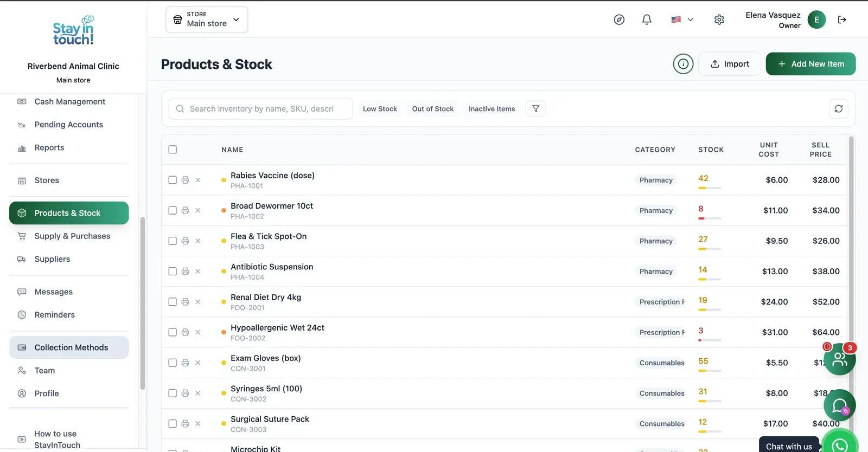
Task: Click the Exam Gloves stock level bar
Action: click(710, 371)
